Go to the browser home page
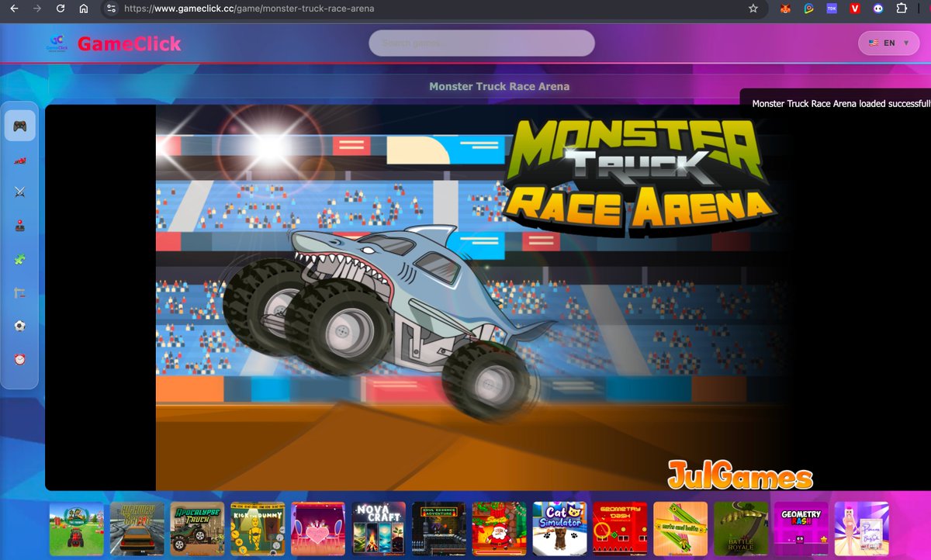931x560 pixels. (x=83, y=9)
